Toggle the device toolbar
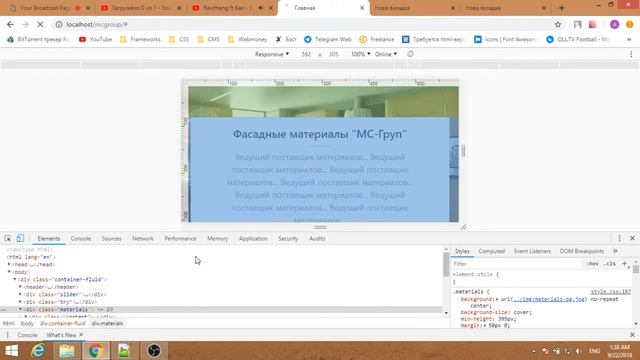 (x=20, y=238)
